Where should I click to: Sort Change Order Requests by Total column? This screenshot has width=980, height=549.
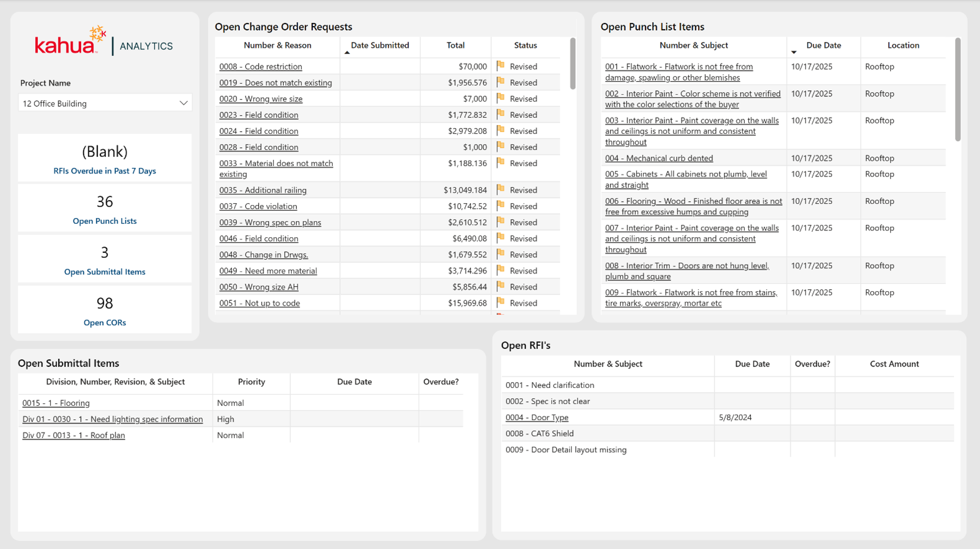pyautogui.click(x=455, y=45)
